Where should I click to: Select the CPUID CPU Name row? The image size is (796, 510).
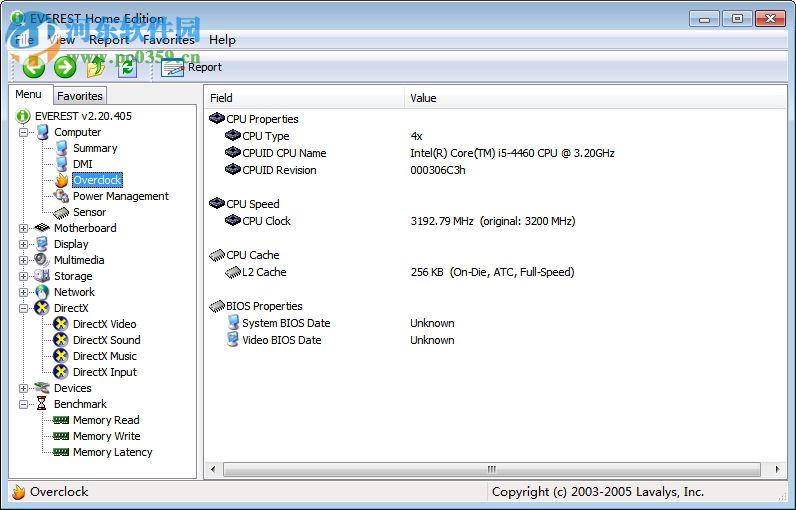pyautogui.click(x=495, y=153)
